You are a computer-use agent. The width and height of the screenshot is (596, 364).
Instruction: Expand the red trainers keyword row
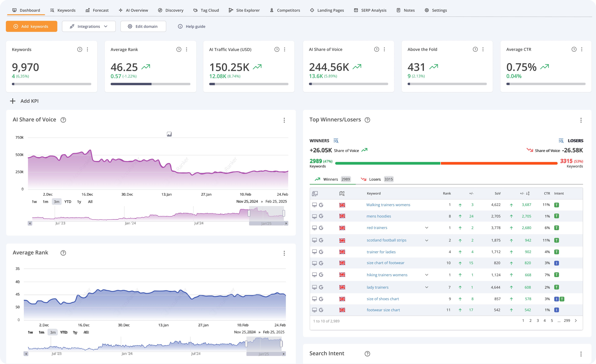pos(427,228)
